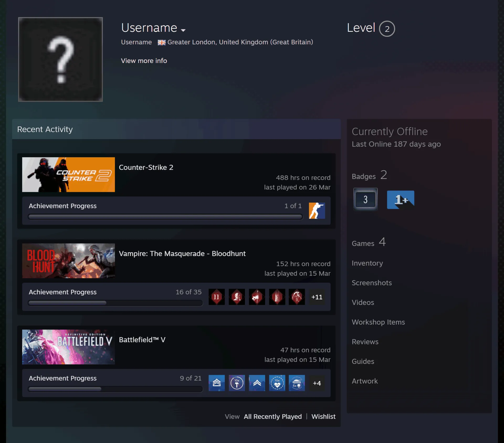
Task: Open the Videos link
Action: [363, 302]
